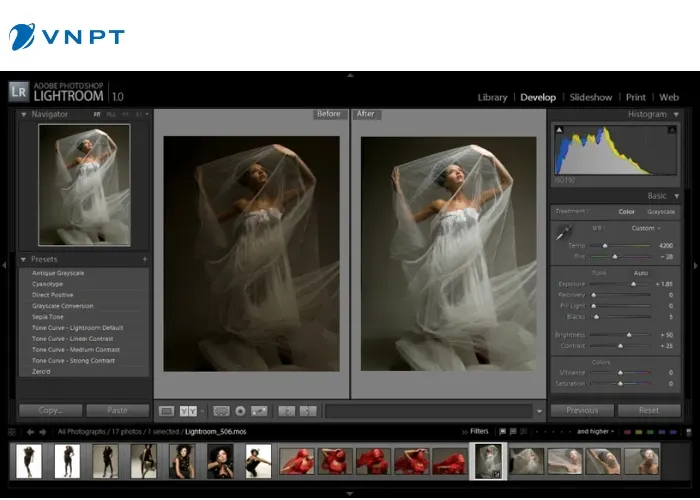Set Navigator zoom to 1:1

125,115
